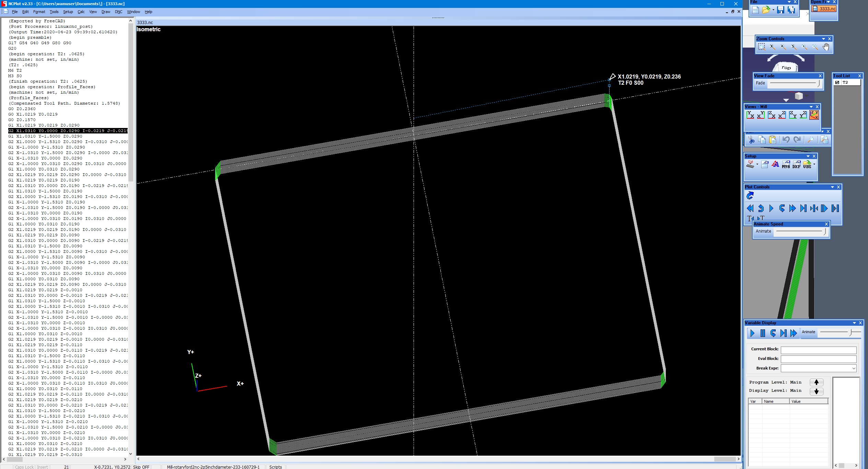Switch to the ZX view with Z on the left in Views - Mill
The height and width of the screenshot is (469, 868).
[x=772, y=115]
